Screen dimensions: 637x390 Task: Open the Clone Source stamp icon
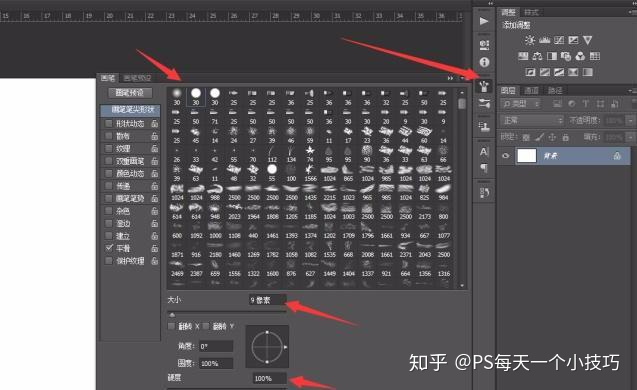pos(484,127)
